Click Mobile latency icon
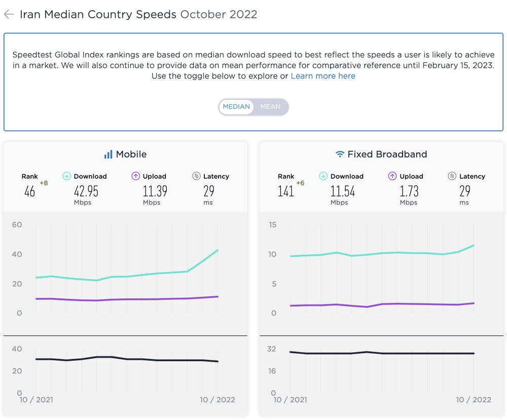Viewport: 507px width, 420px height. pyautogui.click(x=196, y=176)
